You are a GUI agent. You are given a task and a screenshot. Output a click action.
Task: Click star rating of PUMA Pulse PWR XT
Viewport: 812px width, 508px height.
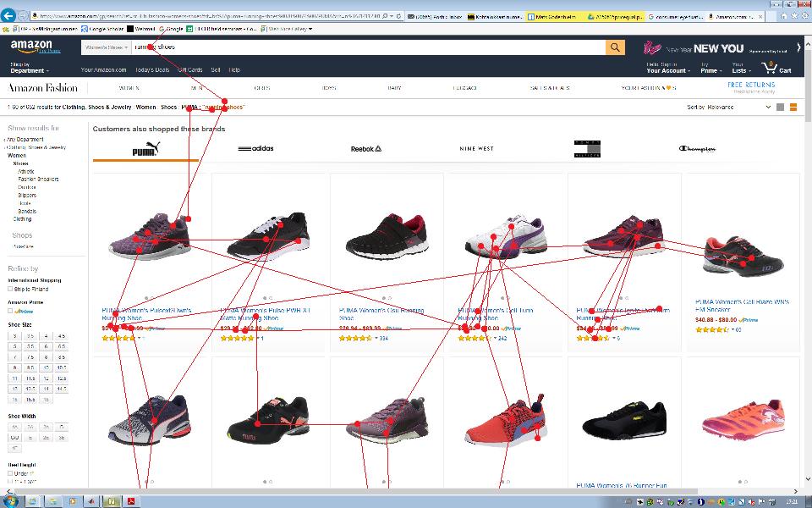pyautogui.click(x=237, y=338)
